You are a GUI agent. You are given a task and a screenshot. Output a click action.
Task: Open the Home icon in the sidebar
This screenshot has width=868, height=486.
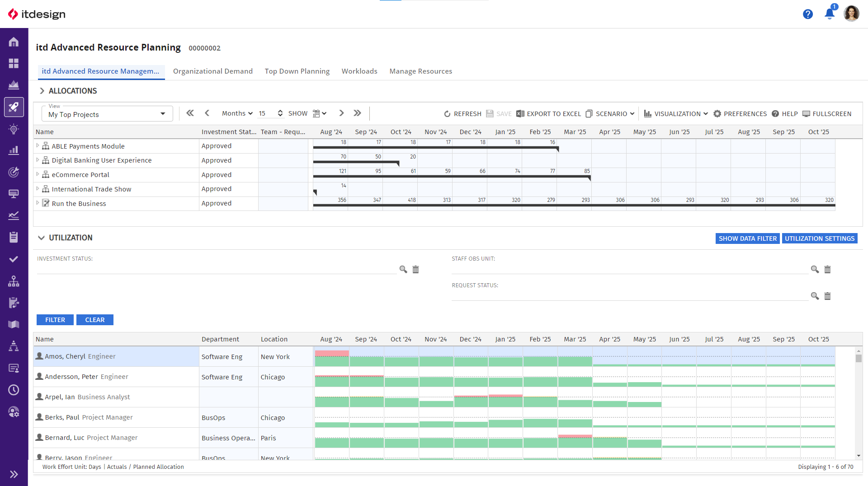(x=14, y=42)
